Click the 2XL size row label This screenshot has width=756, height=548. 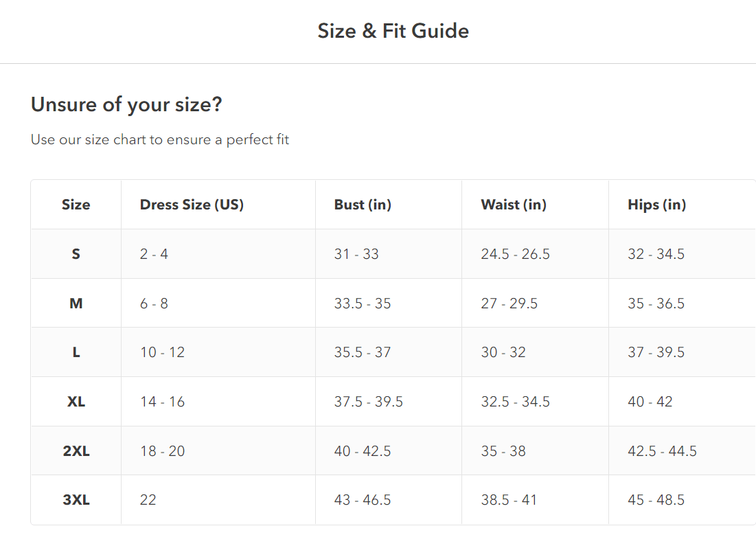coord(76,451)
